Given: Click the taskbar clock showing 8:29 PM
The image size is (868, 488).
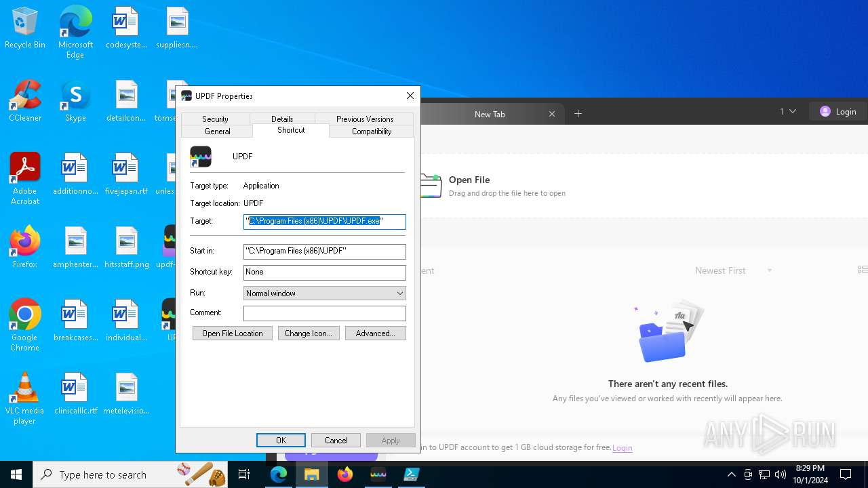Looking at the screenshot, I should (810, 474).
